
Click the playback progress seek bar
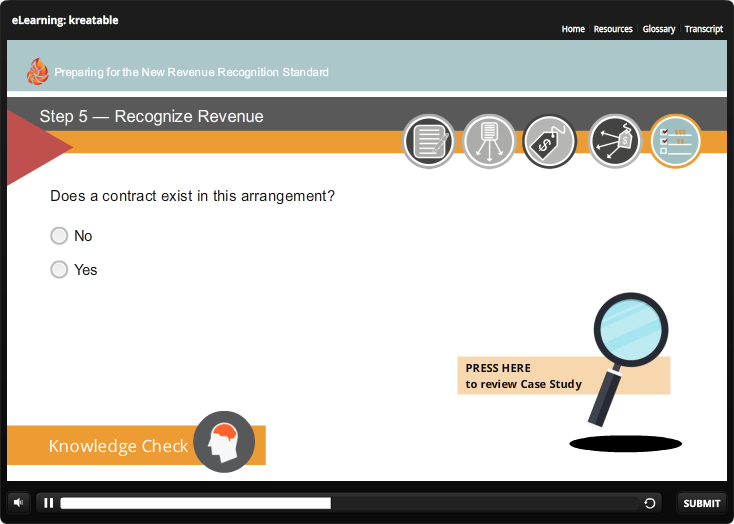point(348,503)
